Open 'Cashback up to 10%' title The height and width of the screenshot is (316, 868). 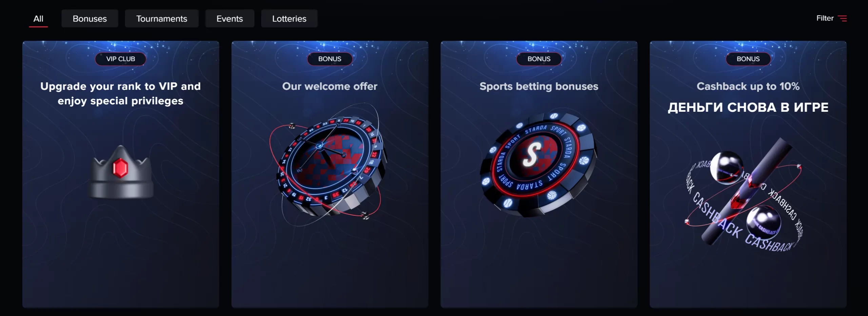pyautogui.click(x=748, y=86)
